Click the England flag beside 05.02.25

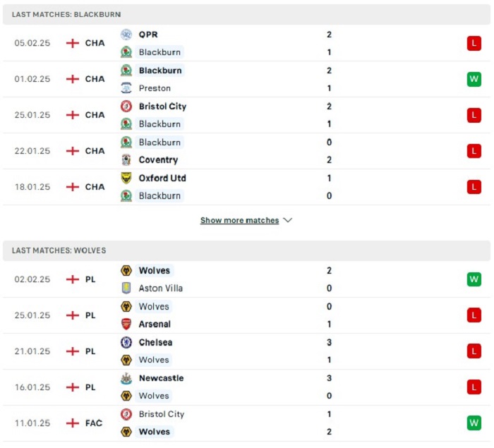[x=73, y=43]
